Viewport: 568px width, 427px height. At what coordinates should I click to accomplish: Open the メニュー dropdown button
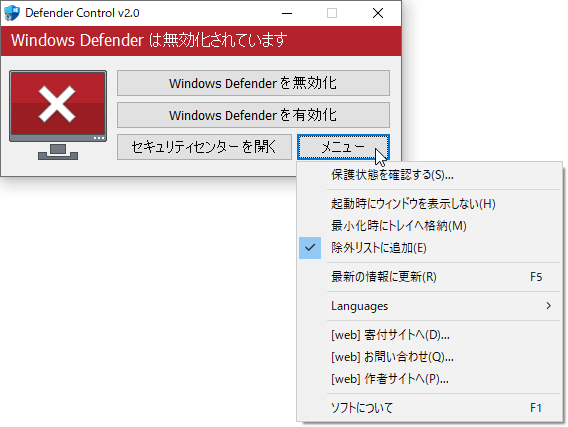[x=343, y=147]
